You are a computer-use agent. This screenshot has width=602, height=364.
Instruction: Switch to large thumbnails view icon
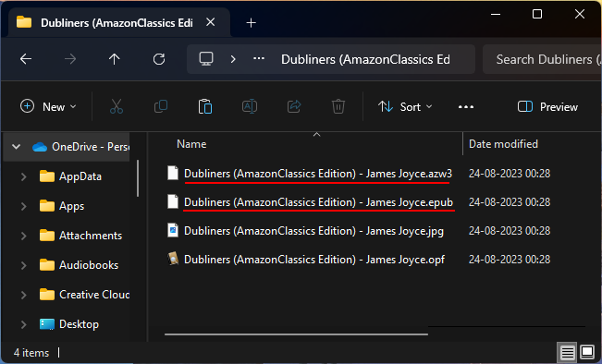(x=587, y=352)
